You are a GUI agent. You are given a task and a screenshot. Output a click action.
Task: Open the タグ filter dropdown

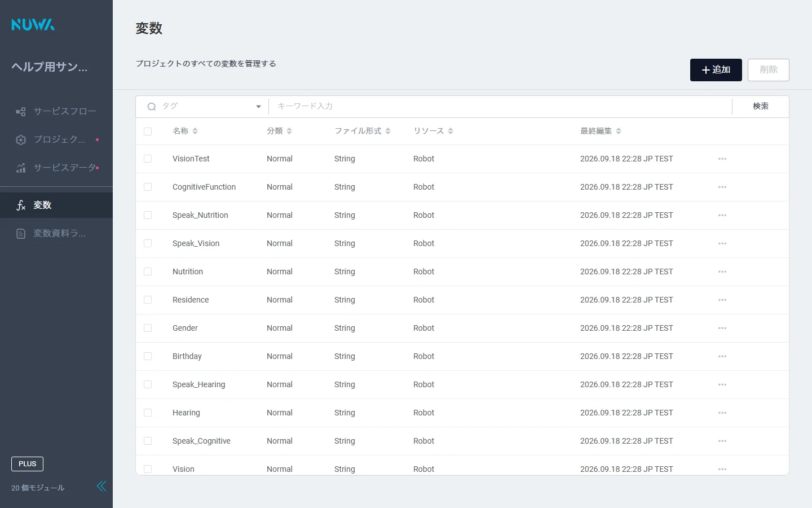point(203,106)
